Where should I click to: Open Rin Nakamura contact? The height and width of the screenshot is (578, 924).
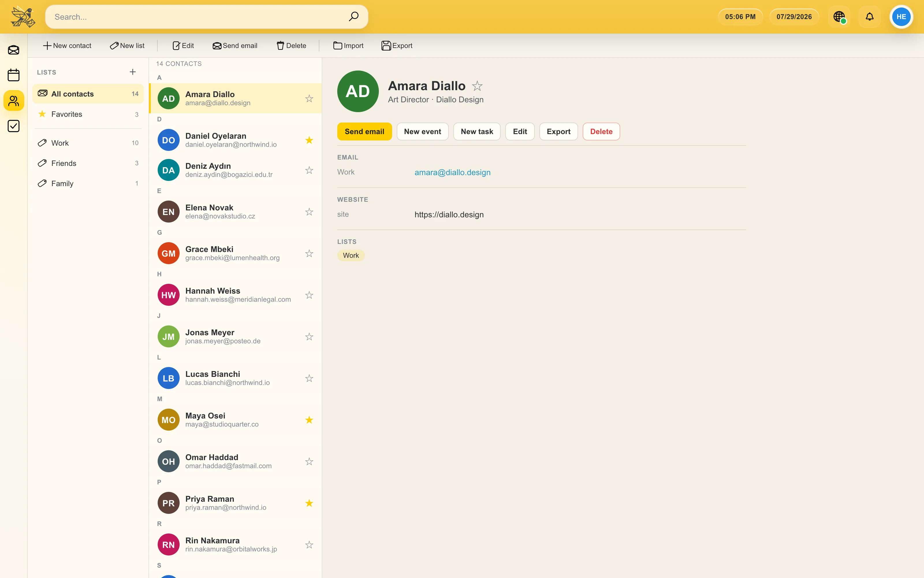point(236,545)
